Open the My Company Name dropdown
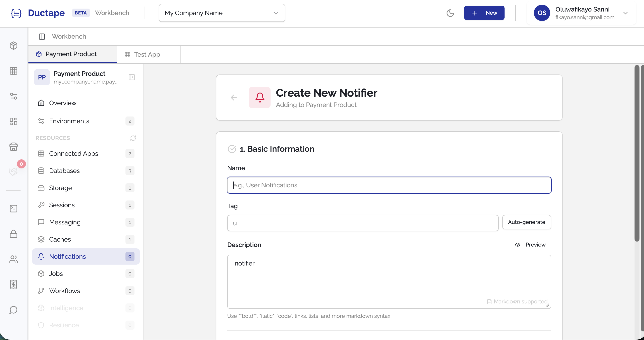 click(x=222, y=13)
